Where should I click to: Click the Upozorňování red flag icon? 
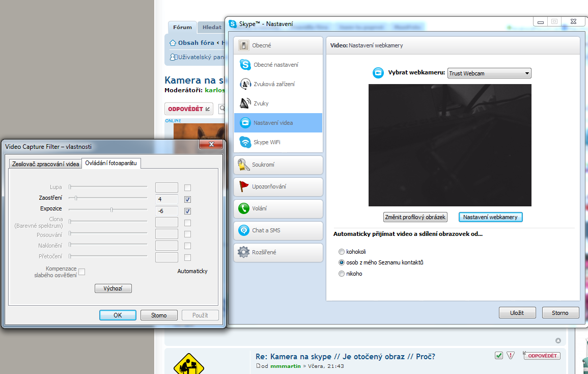pos(244,186)
